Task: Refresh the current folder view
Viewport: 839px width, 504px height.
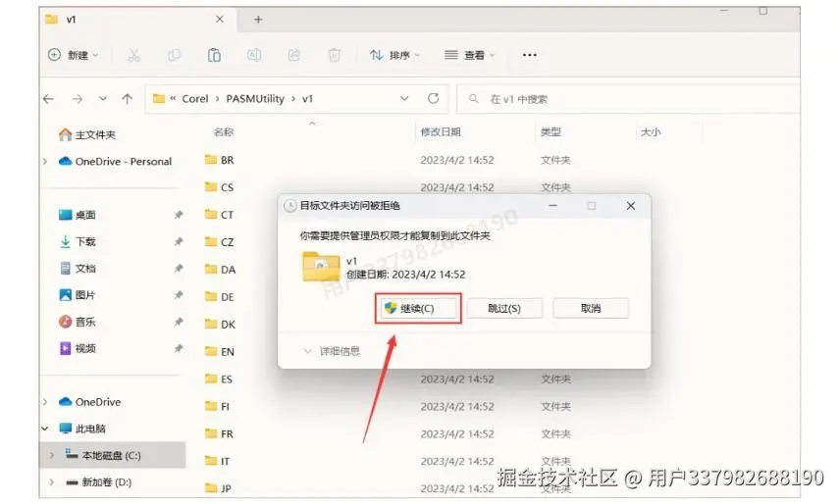Action: [x=434, y=98]
